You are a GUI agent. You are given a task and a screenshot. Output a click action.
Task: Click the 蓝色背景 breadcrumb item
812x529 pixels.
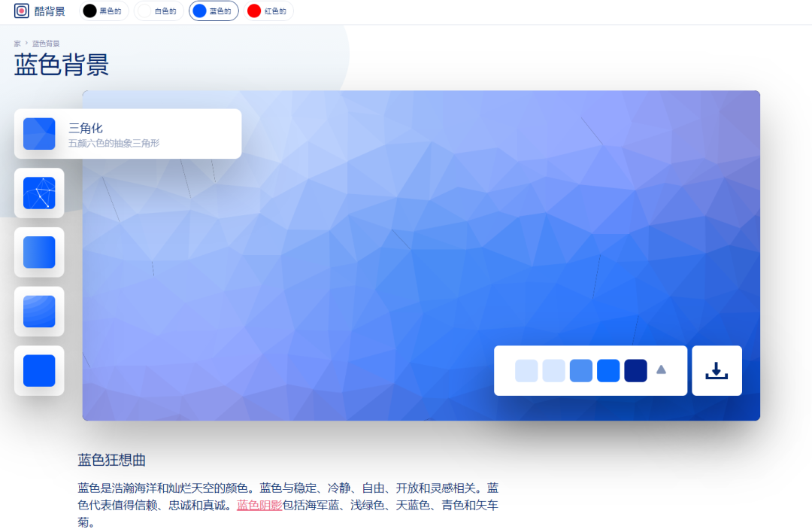(x=46, y=44)
